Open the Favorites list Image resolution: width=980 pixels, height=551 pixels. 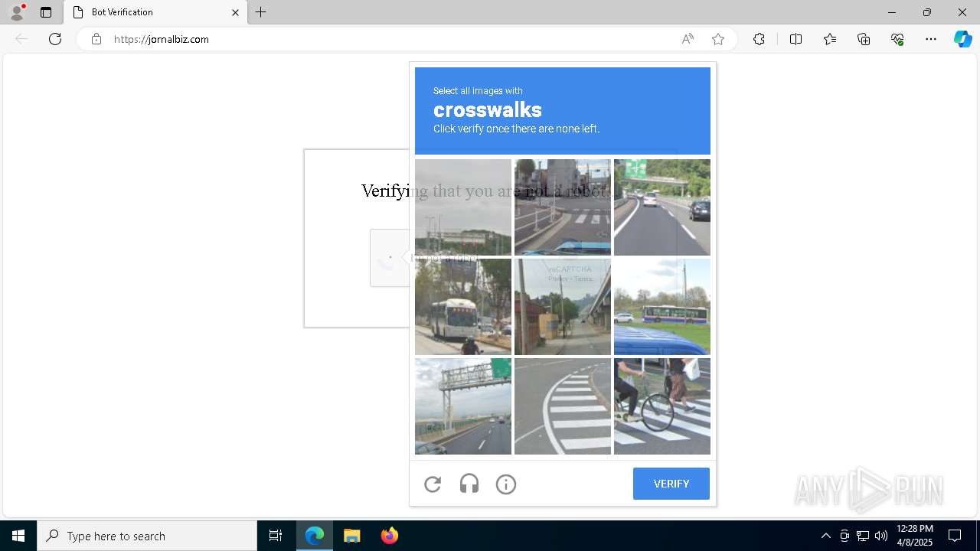click(830, 39)
